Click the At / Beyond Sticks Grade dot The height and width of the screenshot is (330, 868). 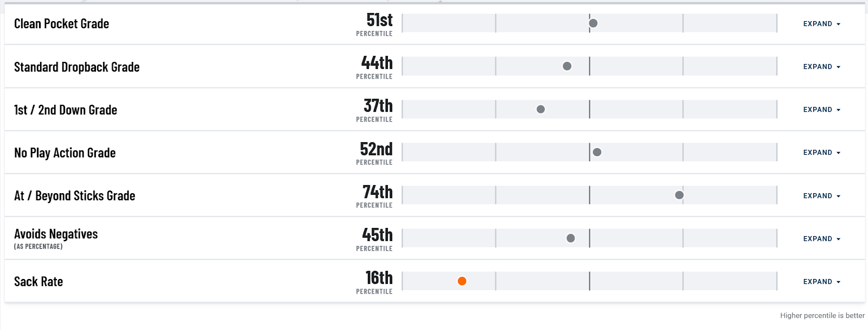pyautogui.click(x=679, y=195)
